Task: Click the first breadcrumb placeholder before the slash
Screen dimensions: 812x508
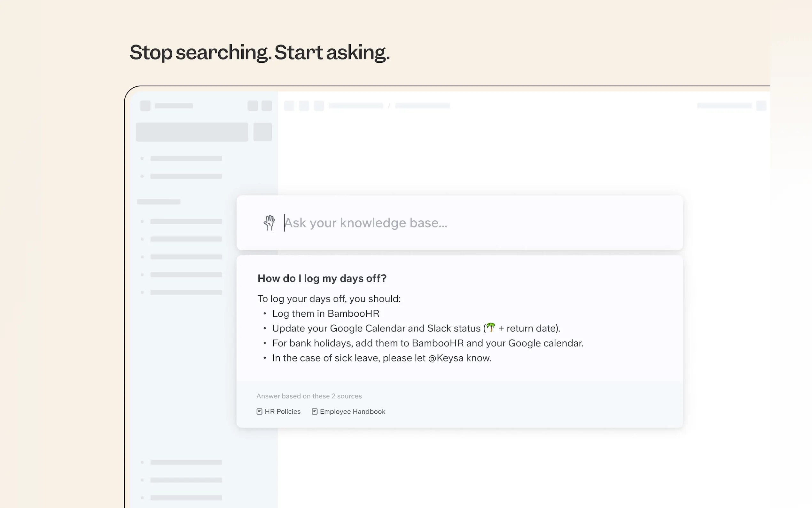Action: pyautogui.click(x=355, y=106)
